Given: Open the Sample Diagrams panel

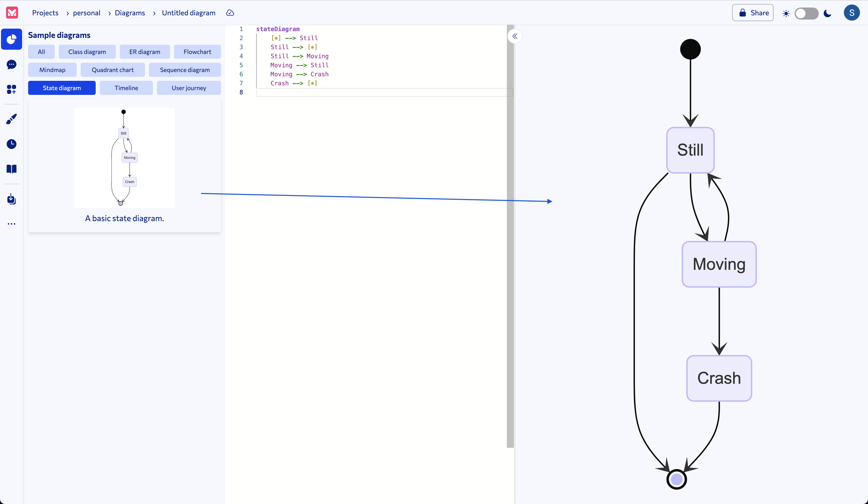Looking at the screenshot, I should (x=11, y=39).
